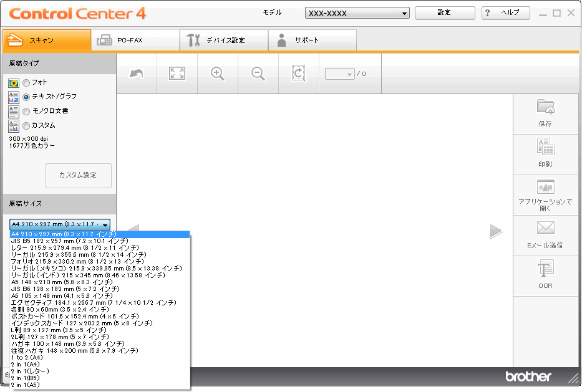The image size is (582, 392).
Task: Select the テキスト/グラフ radio button
Action: [26, 97]
